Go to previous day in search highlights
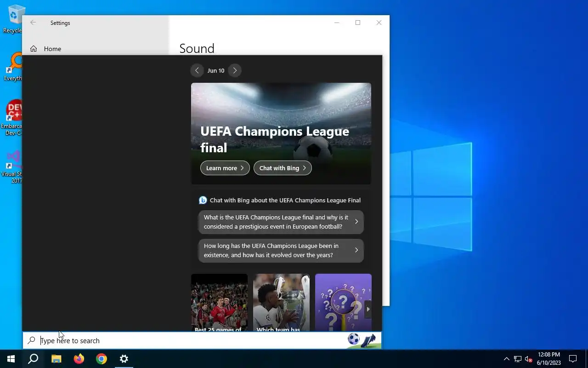Screen dimensions: 588x368 point(197,70)
